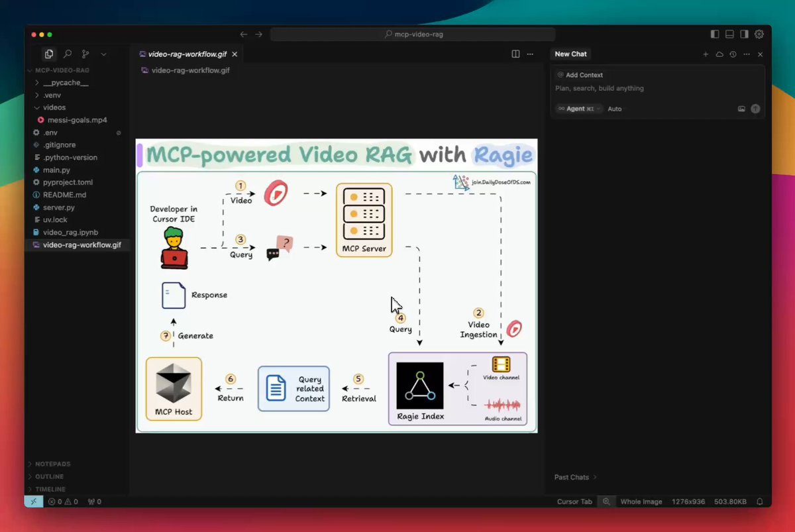Image resolution: width=795 pixels, height=532 pixels.
Task: Open notifications bell icon
Action: (x=760, y=502)
